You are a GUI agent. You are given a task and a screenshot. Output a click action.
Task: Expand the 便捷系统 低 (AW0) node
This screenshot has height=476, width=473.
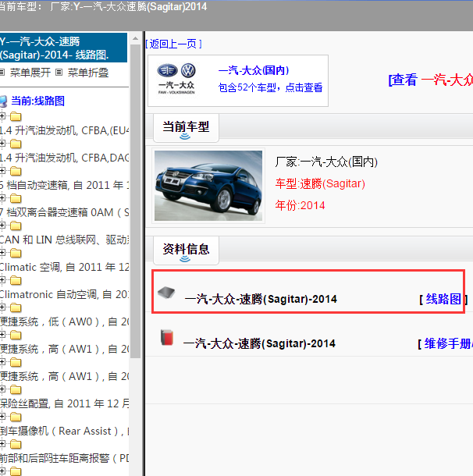tap(2, 307)
